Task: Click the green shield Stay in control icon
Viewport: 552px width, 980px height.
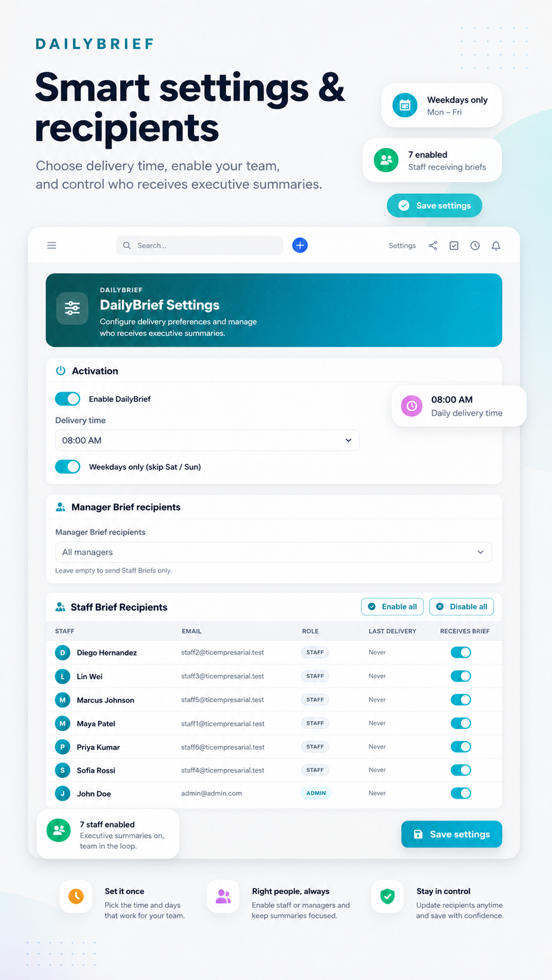Action: pos(388,896)
